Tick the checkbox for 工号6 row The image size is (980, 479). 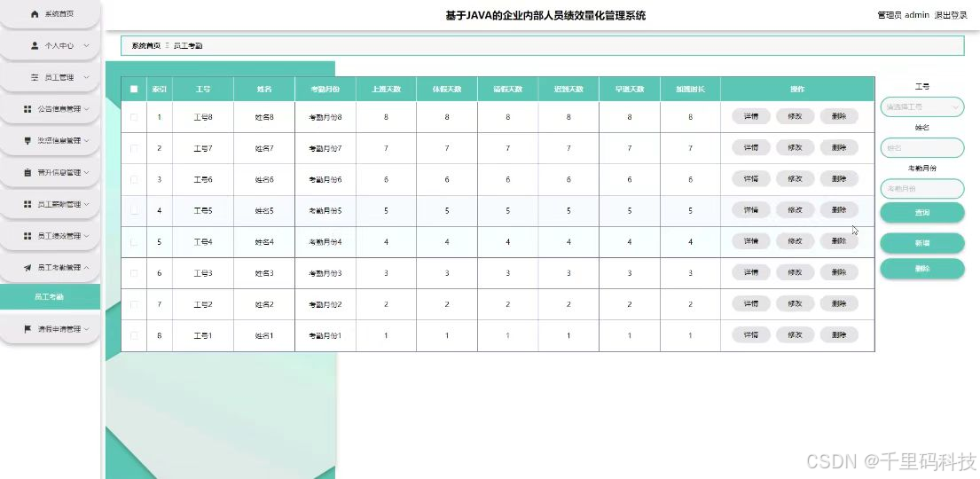(134, 179)
